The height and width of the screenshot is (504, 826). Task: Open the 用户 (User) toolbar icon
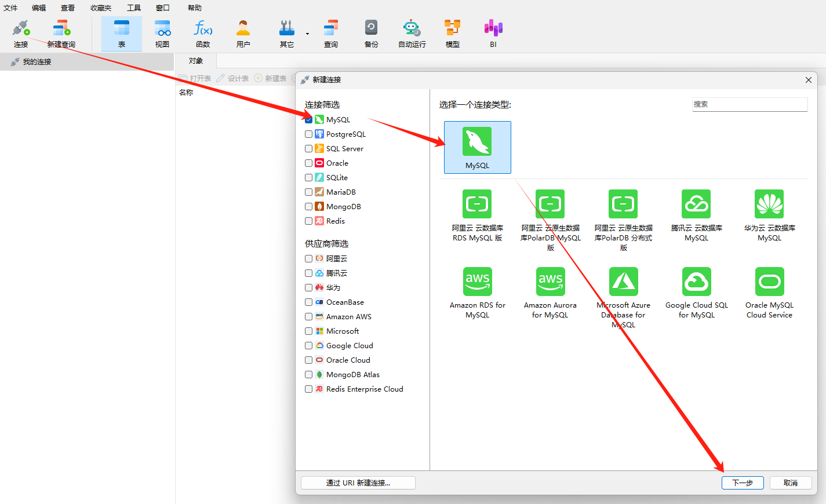(243, 34)
